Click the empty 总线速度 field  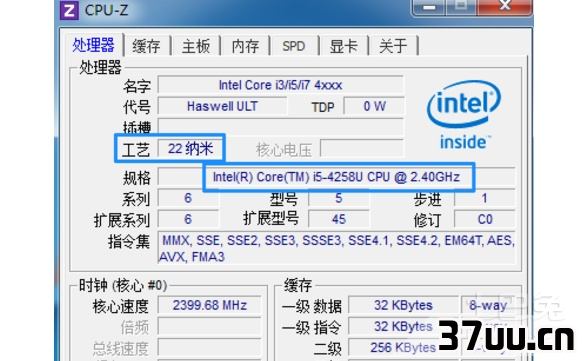pos(209,348)
